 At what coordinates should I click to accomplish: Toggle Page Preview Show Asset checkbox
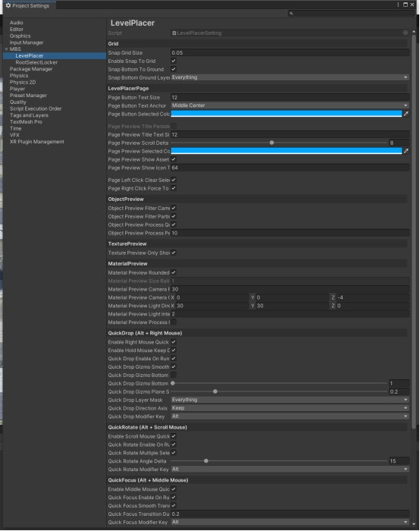point(174,159)
